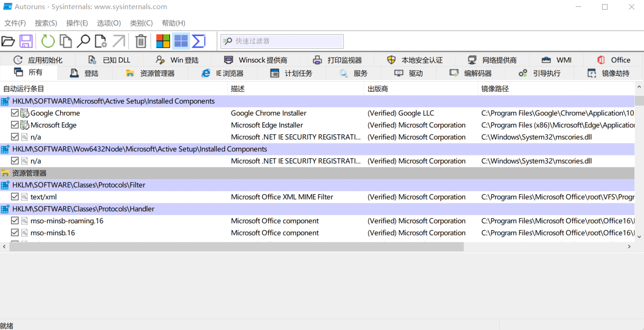Screen dimensions: 644x330
Task: Switch to the 打印监视器 tab
Action: pos(337,60)
